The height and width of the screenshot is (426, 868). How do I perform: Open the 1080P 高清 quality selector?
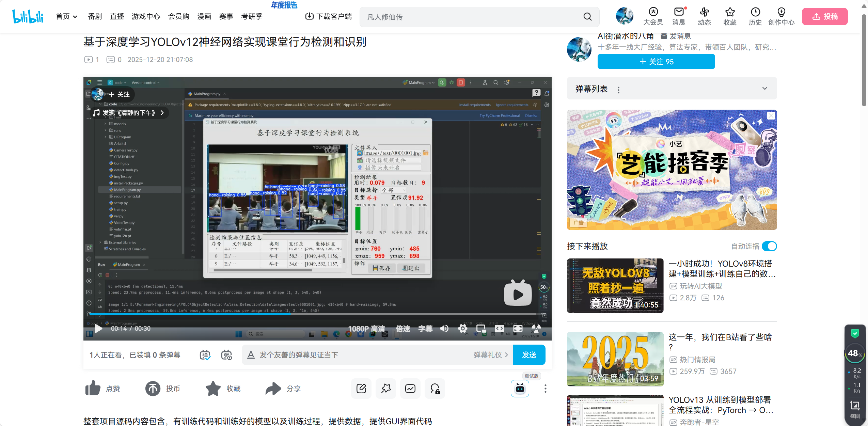[x=366, y=329]
